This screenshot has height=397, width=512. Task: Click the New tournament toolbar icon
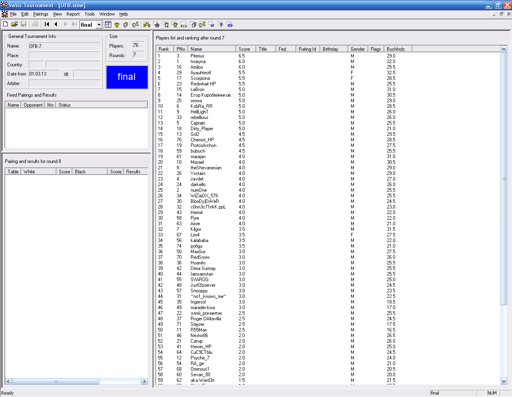point(5,24)
